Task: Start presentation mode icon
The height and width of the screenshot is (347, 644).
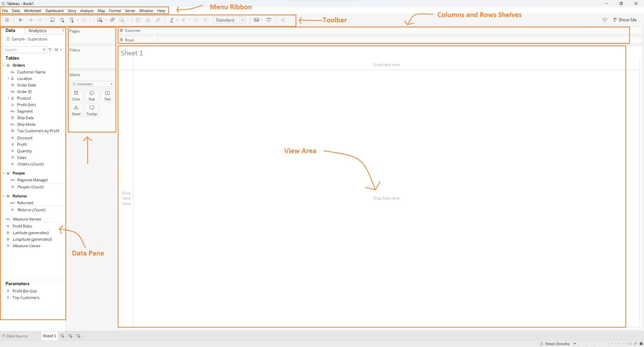Action: (x=269, y=20)
